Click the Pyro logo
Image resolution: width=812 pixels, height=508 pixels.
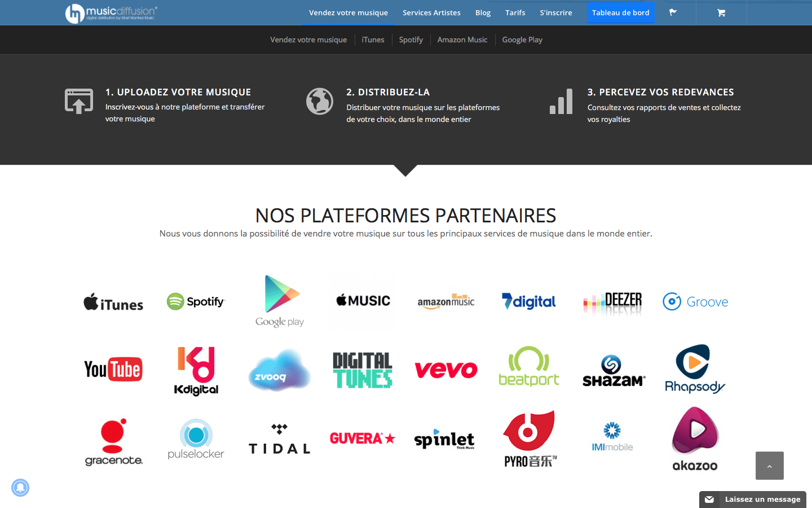tap(529, 439)
